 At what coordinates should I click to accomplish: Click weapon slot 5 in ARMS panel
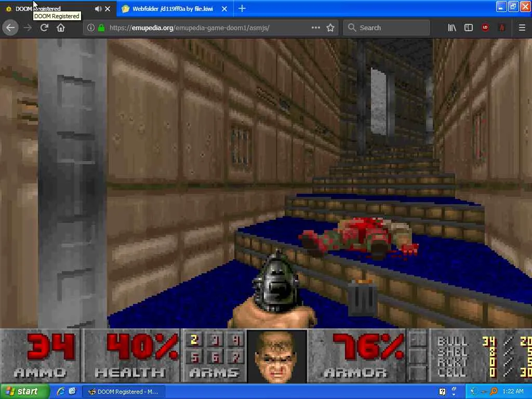pyautogui.click(x=195, y=357)
